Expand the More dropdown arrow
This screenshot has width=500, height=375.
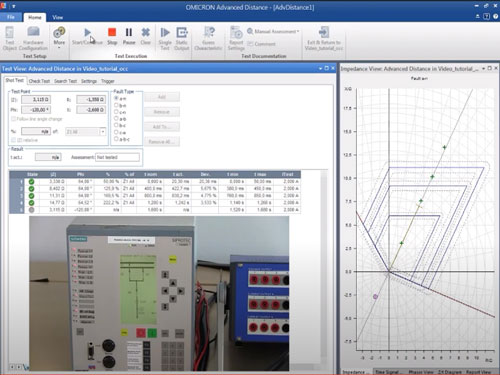point(59,48)
